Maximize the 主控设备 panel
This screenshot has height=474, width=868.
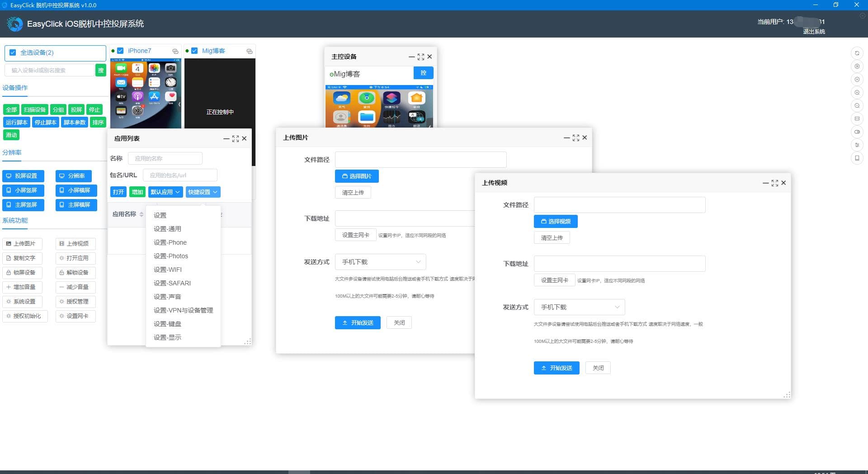421,57
